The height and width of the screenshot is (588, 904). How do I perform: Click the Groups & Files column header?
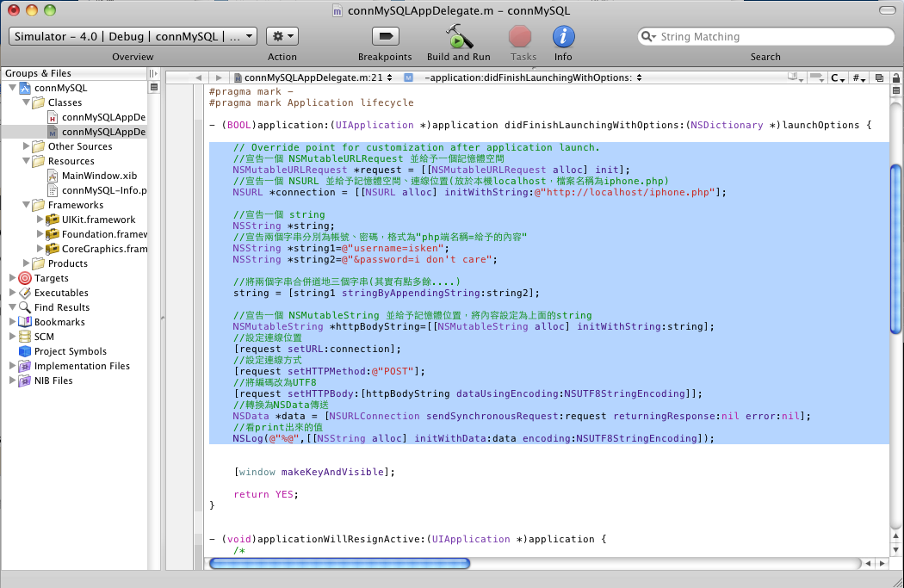[x=74, y=73]
